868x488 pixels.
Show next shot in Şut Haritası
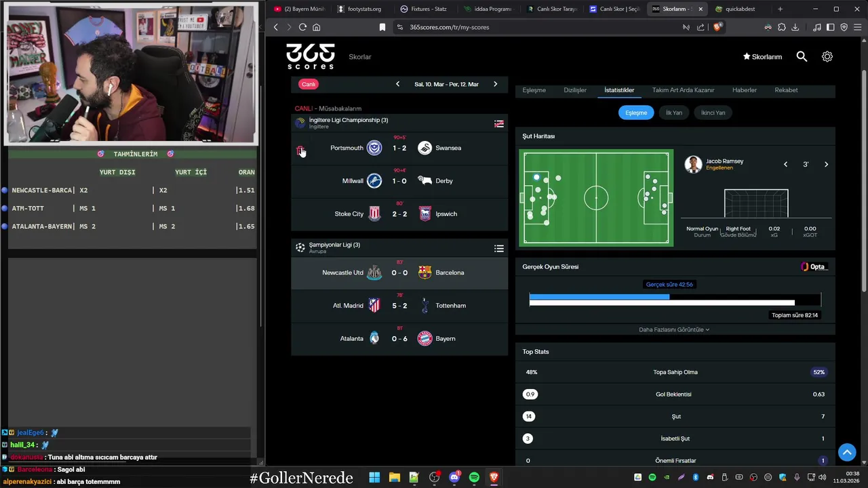click(x=826, y=164)
